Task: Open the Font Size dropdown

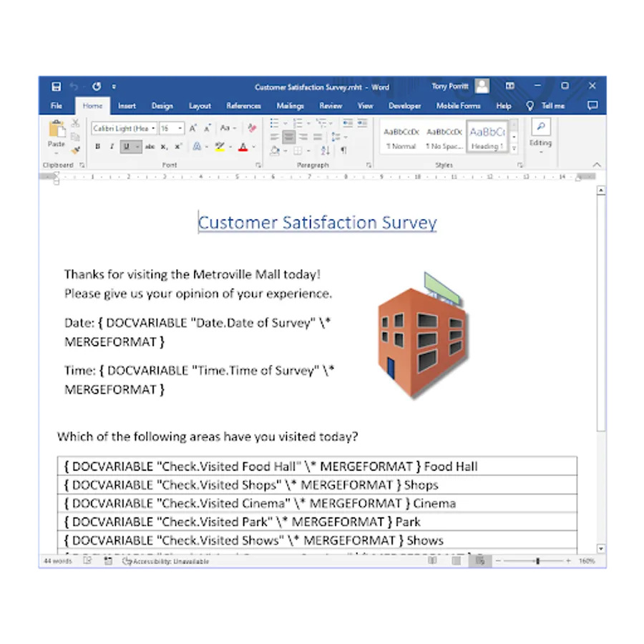Action: [180, 127]
